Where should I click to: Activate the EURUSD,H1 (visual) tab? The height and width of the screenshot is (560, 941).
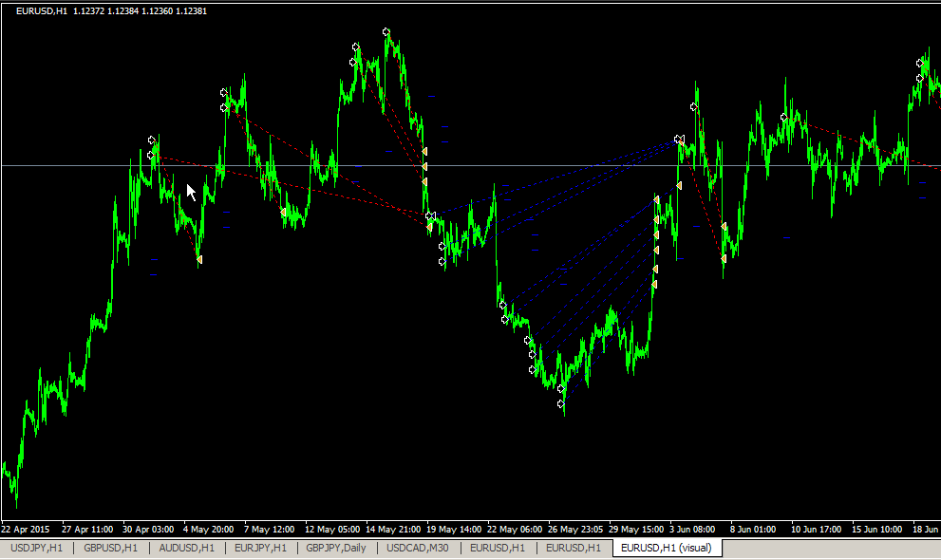click(667, 548)
